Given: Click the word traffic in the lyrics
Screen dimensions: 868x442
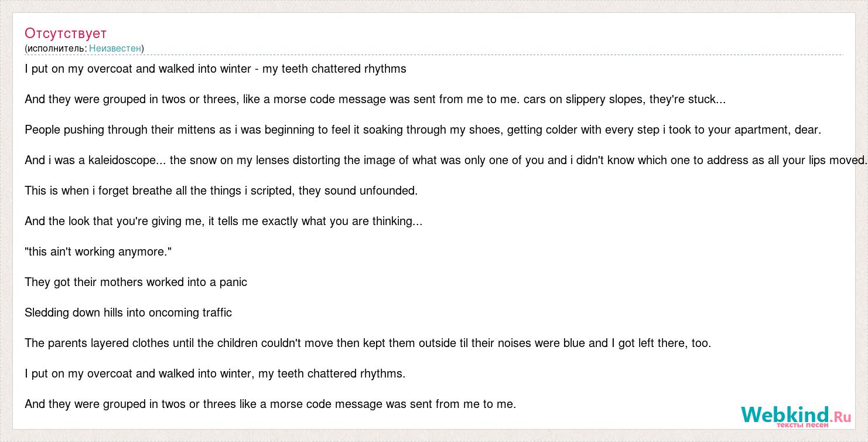Looking at the screenshot, I should click(217, 313).
